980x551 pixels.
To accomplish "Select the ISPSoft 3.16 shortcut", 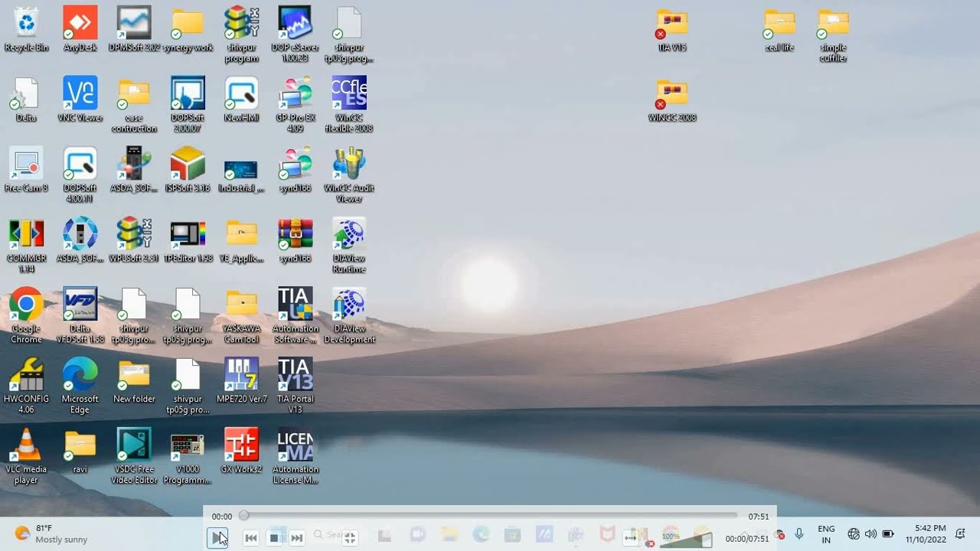I will (188, 170).
